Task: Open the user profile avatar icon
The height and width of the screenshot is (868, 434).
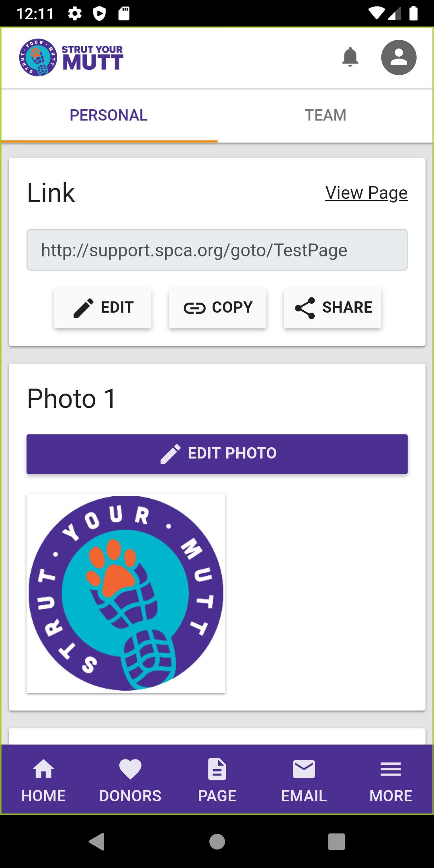Action: pyautogui.click(x=399, y=57)
